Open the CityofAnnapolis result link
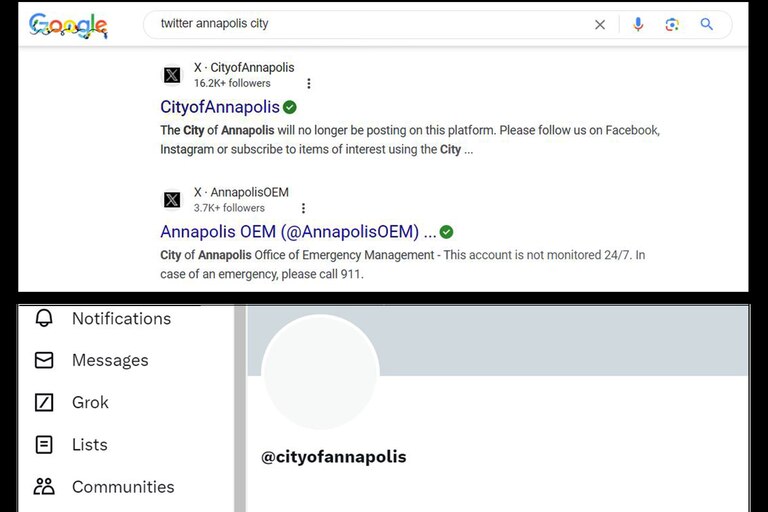The height and width of the screenshot is (512, 768). tap(220, 107)
